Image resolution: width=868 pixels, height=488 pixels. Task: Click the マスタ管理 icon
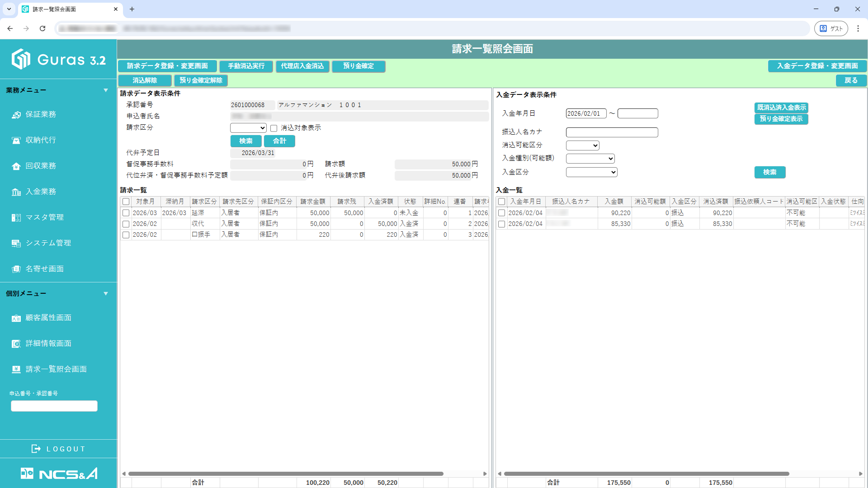point(16,218)
